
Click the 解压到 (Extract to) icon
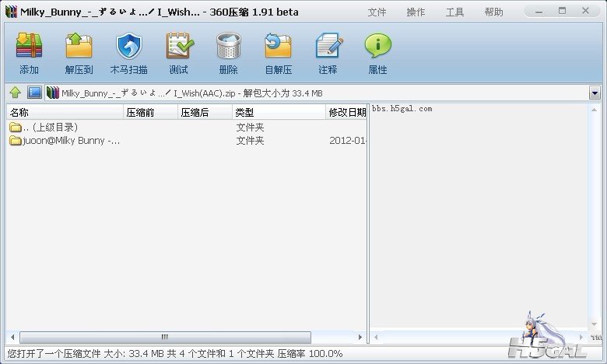[x=79, y=53]
